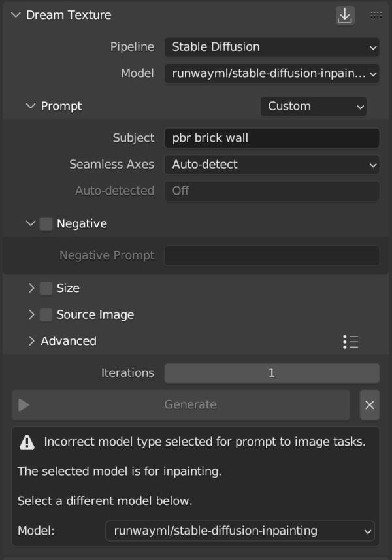Collapse the Dream Texture panel arrow

click(x=16, y=15)
